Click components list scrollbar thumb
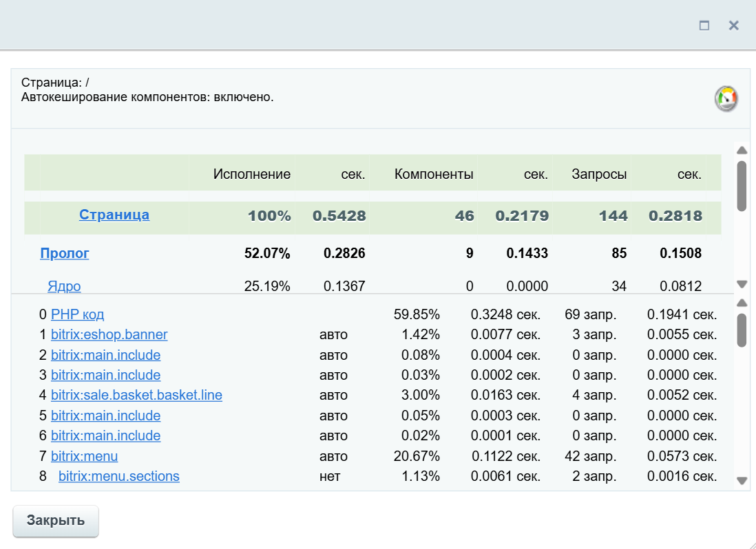 (x=742, y=330)
